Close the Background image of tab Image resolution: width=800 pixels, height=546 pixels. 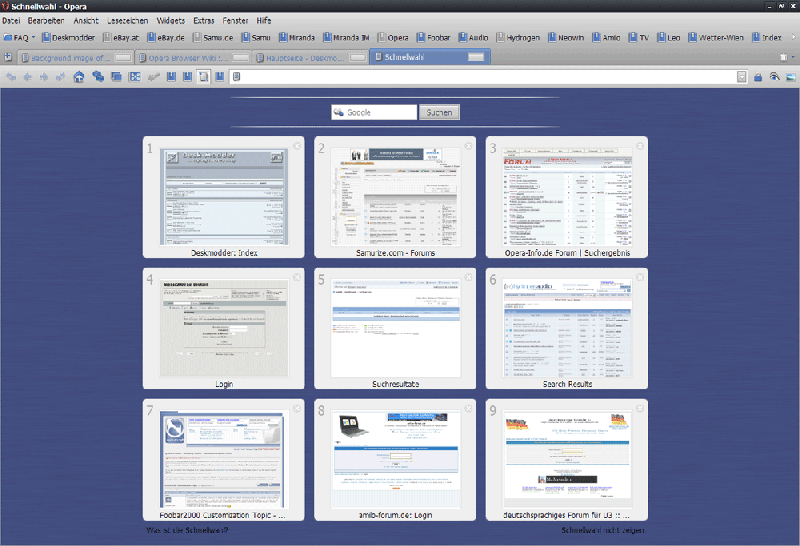123,57
